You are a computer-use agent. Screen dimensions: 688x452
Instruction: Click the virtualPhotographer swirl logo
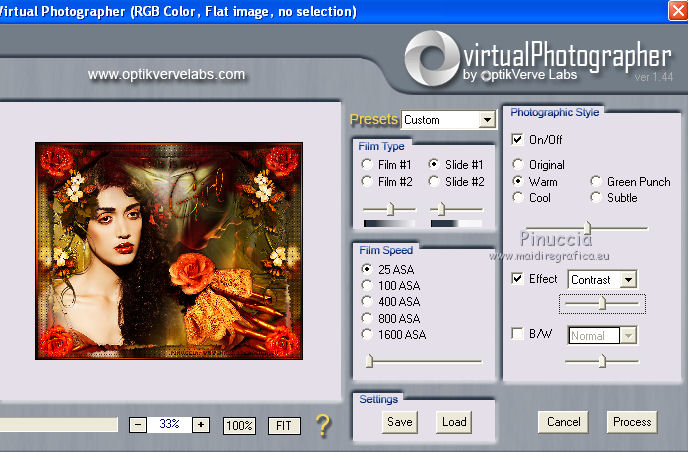point(431,58)
